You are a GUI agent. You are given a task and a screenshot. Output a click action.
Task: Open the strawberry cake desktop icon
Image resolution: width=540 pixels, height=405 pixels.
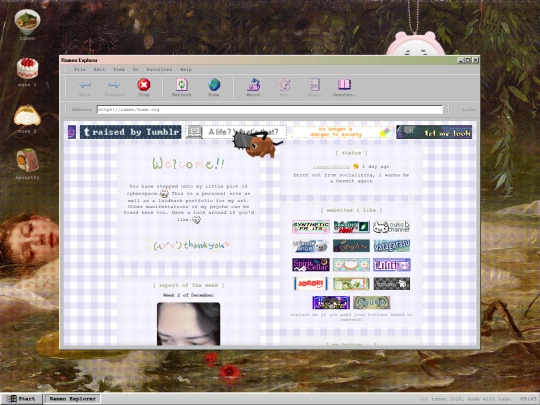tap(27, 68)
